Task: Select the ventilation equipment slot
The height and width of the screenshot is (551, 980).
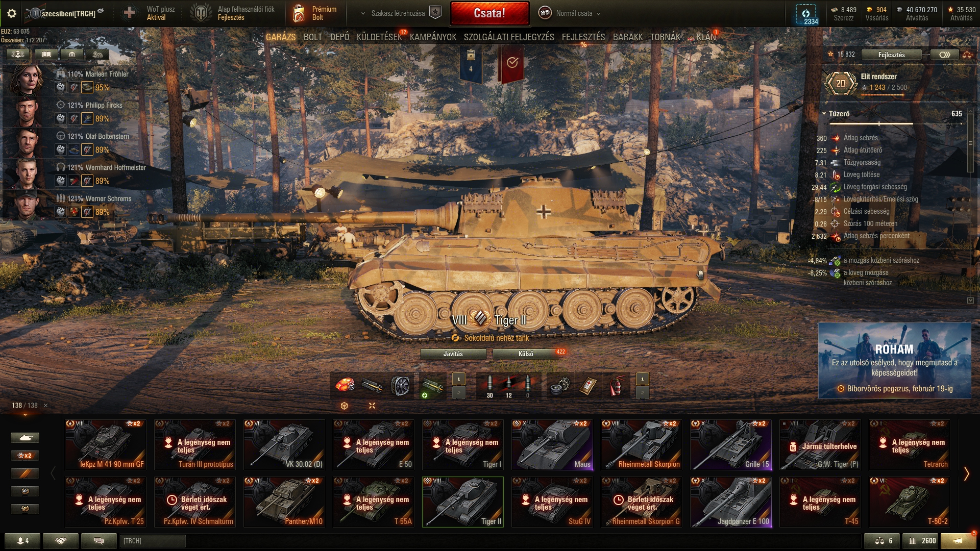Action: 401,386
